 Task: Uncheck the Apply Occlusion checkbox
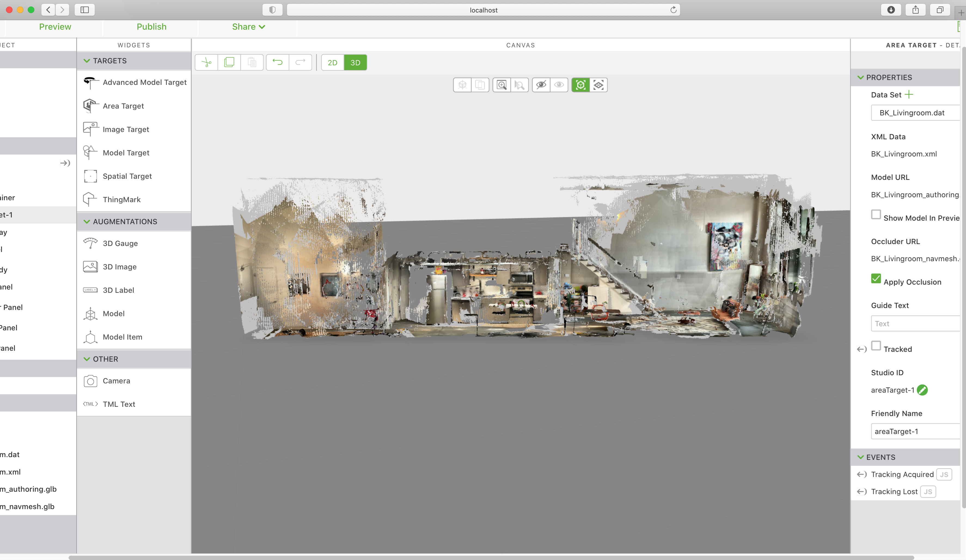coord(876,278)
